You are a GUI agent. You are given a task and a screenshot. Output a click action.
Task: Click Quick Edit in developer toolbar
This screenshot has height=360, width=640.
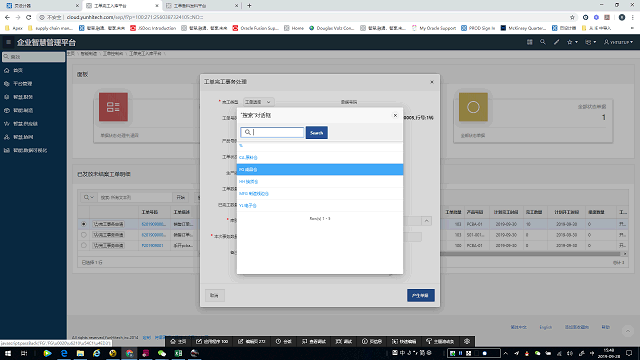tap(404, 341)
